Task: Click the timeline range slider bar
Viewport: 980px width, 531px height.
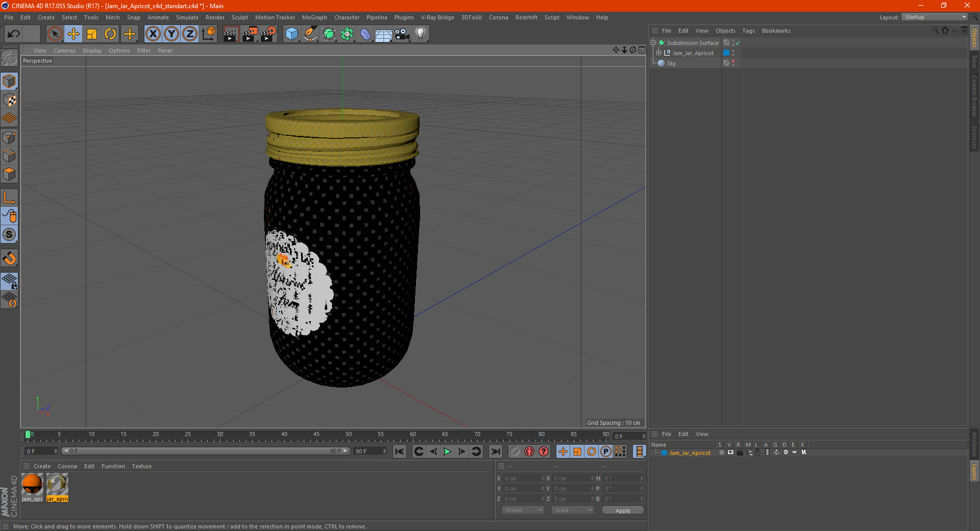Action: pyautogui.click(x=205, y=451)
